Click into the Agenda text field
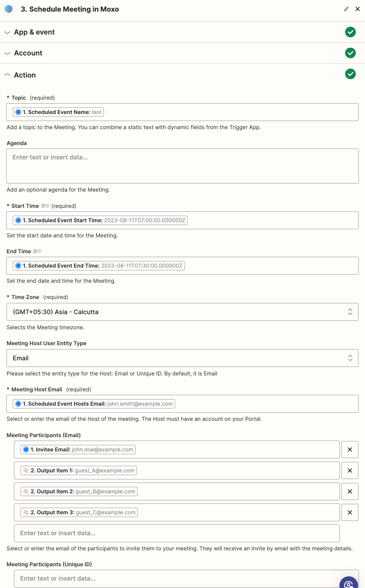Image resolution: width=365 pixels, height=588 pixels. [182, 166]
